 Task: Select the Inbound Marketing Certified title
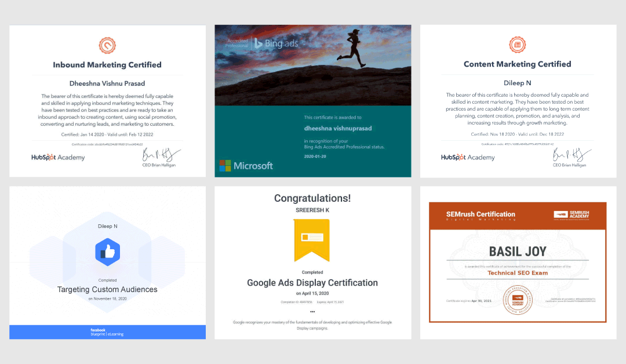107,65
